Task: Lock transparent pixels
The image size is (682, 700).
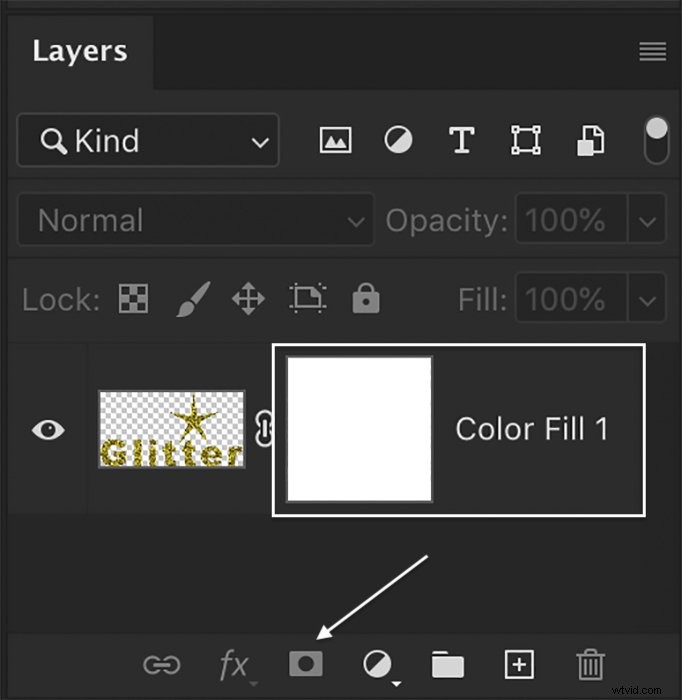Action: pyautogui.click(x=133, y=298)
